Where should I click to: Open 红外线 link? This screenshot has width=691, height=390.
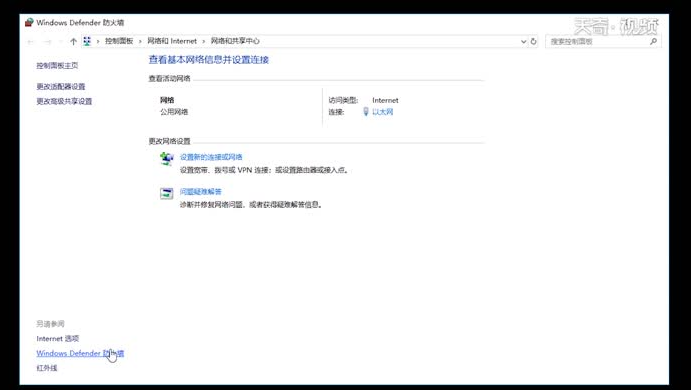coord(47,368)
